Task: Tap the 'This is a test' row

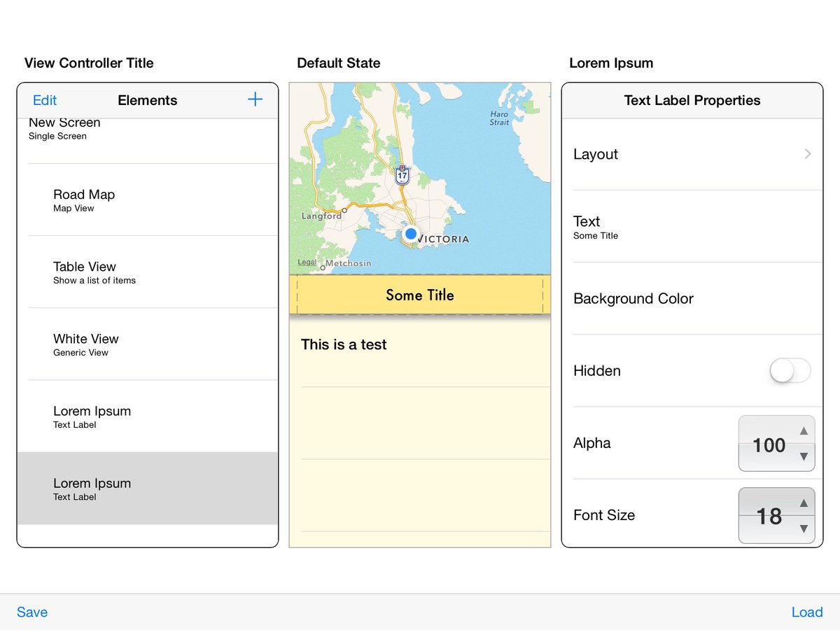Action: [x=420, y=351]
